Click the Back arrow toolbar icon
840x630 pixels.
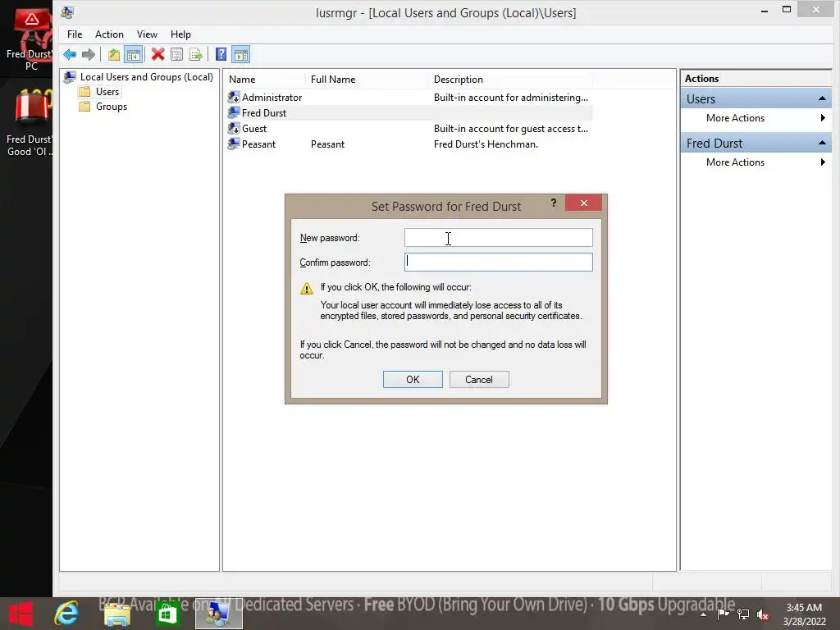point(70,54)
